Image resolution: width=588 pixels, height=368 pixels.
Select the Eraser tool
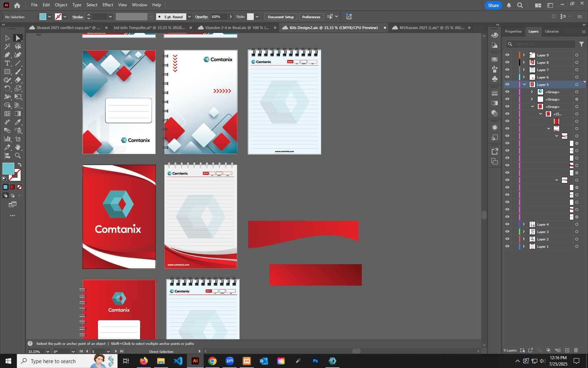[x=18, y=80]
